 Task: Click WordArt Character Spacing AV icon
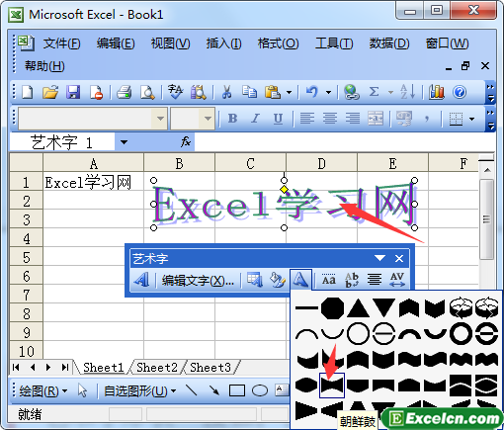click(397, 281)
